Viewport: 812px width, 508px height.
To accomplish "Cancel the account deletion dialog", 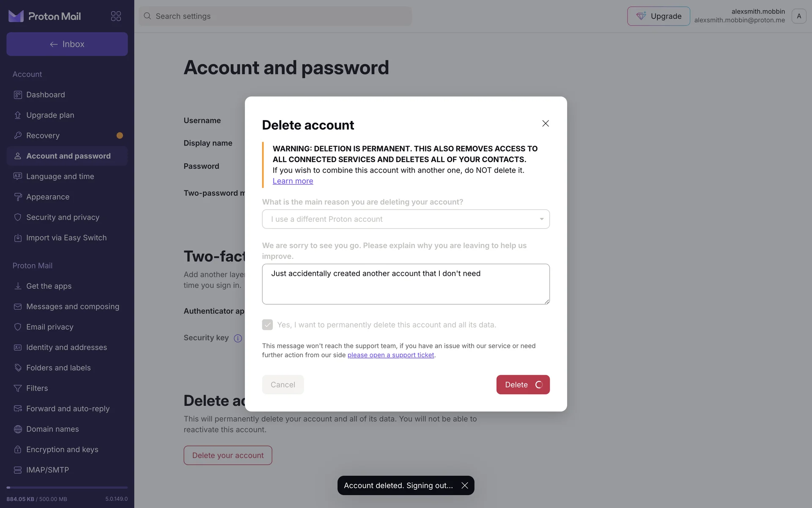I will (x=283, y=385).
